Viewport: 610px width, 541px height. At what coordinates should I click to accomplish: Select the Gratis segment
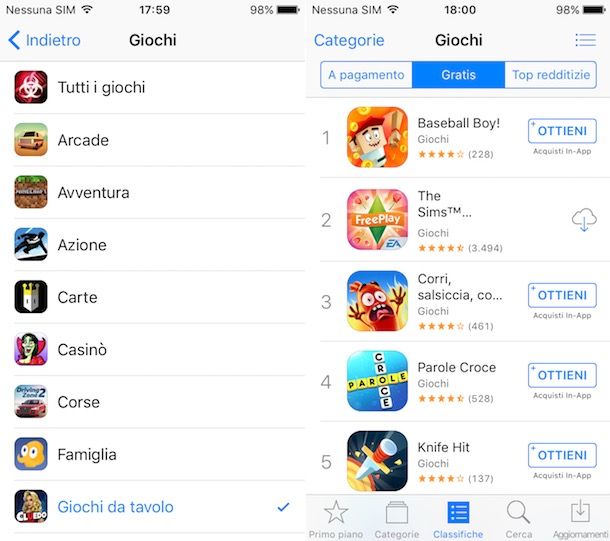(x=458, y=75)
